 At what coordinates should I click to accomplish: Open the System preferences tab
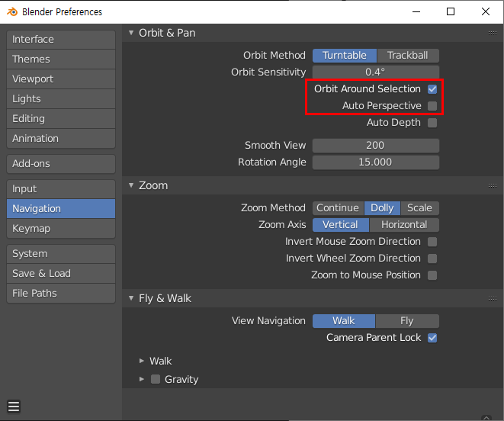pyautogui.click(x=61, y=254)
